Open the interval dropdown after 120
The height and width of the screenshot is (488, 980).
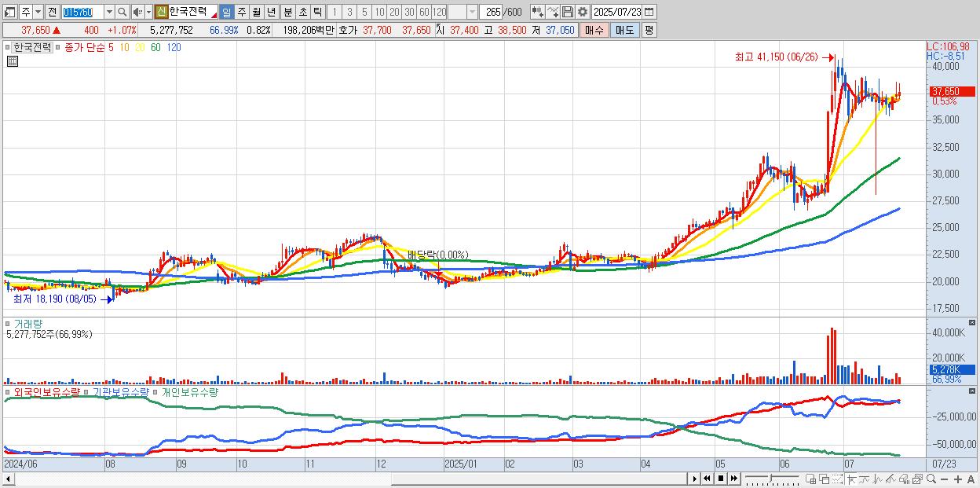click(x=472, y=12)
